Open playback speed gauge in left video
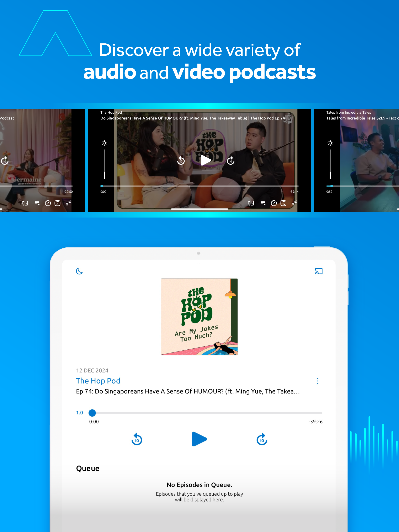Viewport: 399px width, 532px height. (48, 203)
